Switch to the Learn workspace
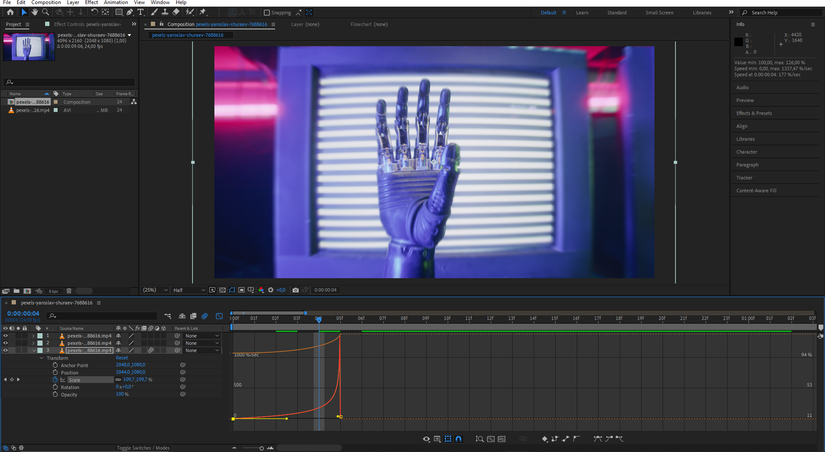The image size is (825, 452). [x=582, y=13]
